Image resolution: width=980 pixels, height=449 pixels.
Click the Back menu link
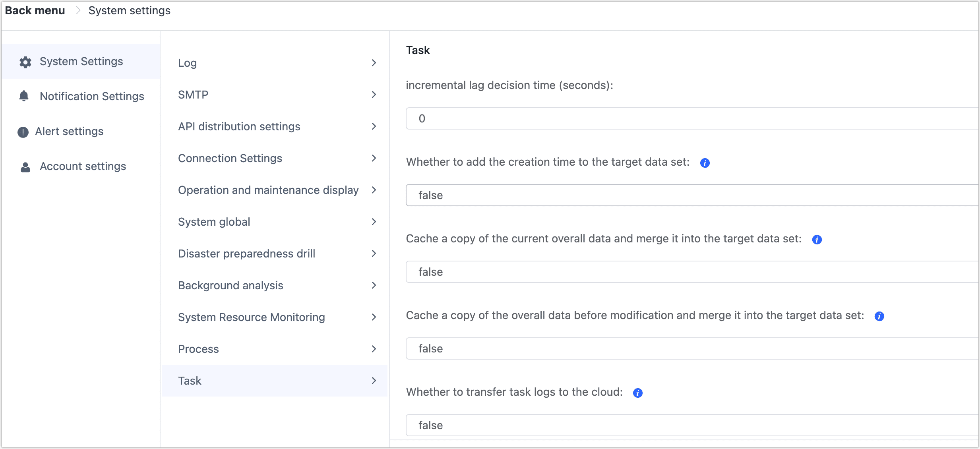coord(35,10)
